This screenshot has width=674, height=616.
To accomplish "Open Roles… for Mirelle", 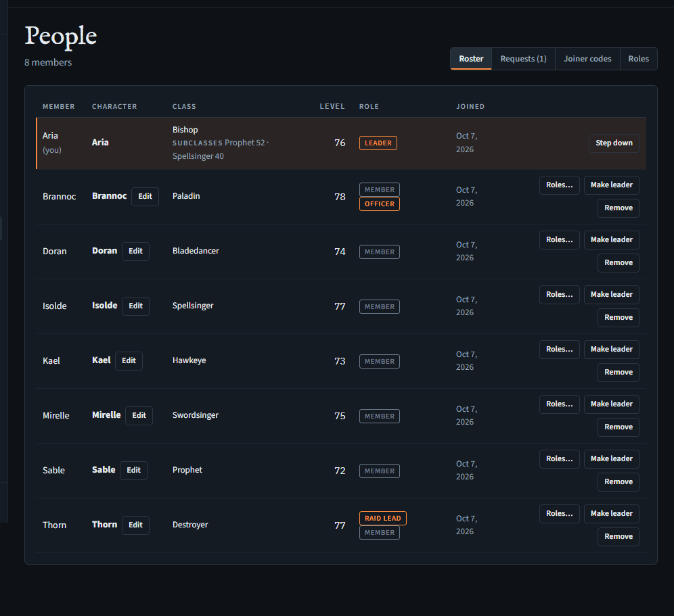I will point(559,404).
